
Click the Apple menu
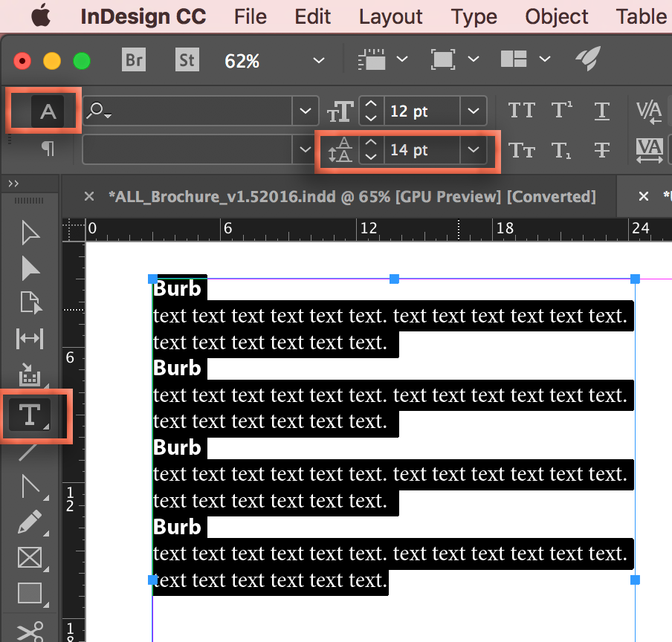(x=41, y=16)
